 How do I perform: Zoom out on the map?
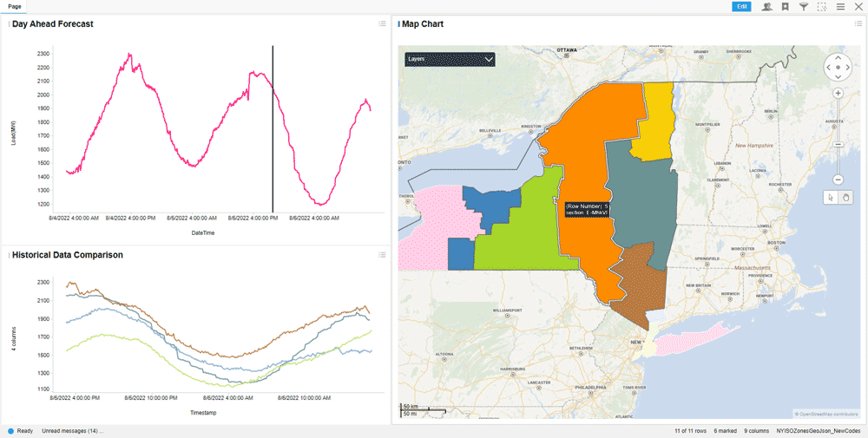[x=838, y=180]
